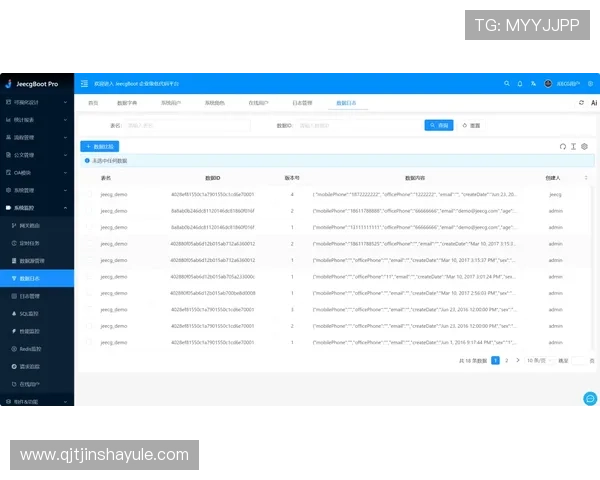This screenshot has height=480, width=600.
Task: Open the settings gear in top-right header
Action: click(590, 83)
